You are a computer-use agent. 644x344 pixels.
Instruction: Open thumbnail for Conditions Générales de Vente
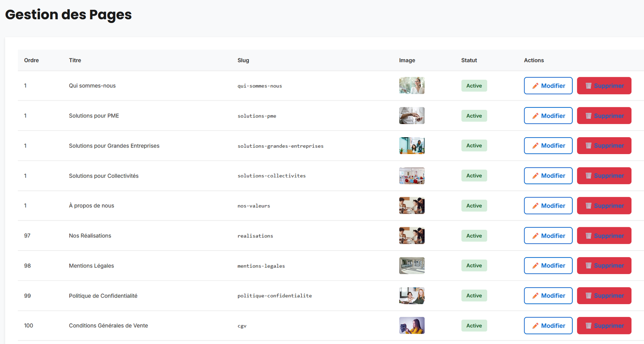pos(412,325)
